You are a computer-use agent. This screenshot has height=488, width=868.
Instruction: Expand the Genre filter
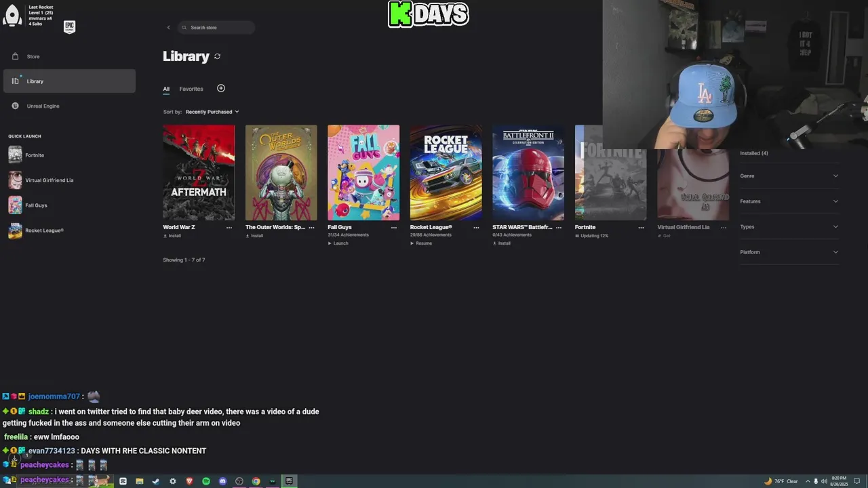[789, 176]
